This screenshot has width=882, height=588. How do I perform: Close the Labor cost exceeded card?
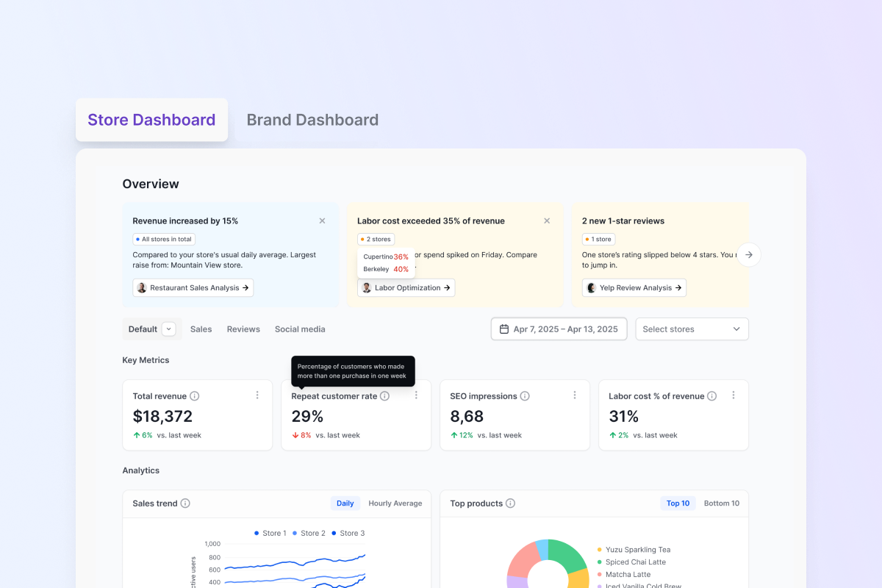pyautogui.click(x=547, y=220)
